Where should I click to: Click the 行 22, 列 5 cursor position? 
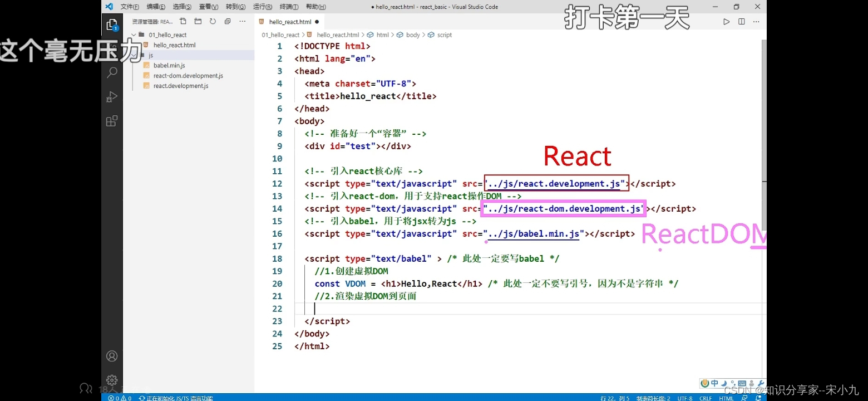(x=615, y=398)
